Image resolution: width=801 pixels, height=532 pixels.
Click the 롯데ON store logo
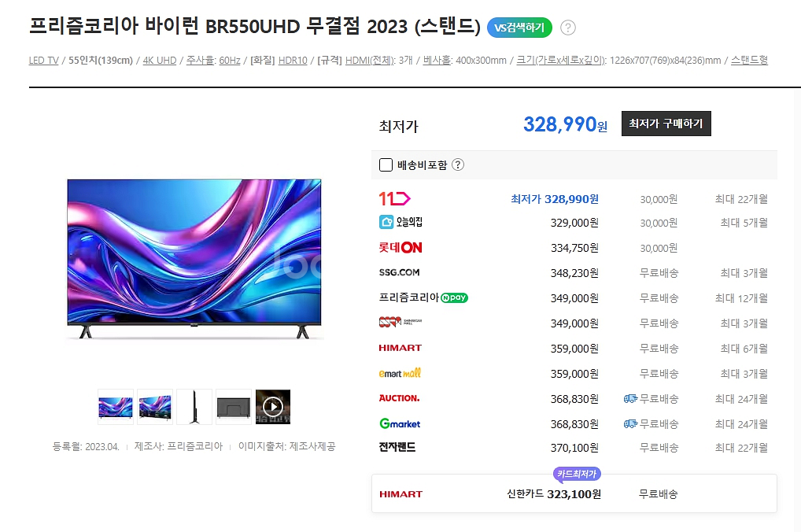coord(400,247)
